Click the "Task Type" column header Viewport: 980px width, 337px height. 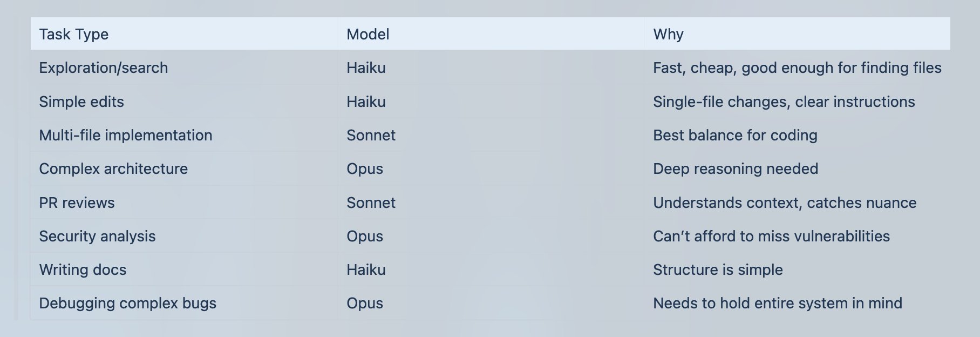tap(74, 35)
